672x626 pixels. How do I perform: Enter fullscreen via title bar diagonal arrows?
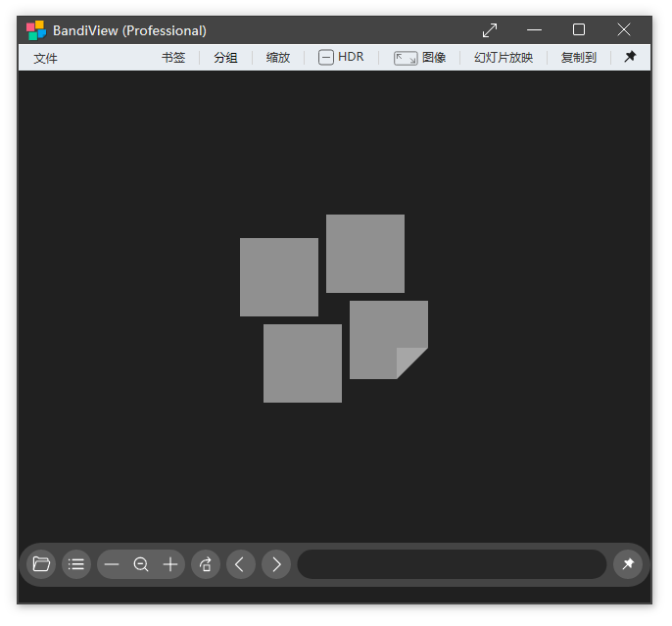pyautogui.click(x=490, y=30)
